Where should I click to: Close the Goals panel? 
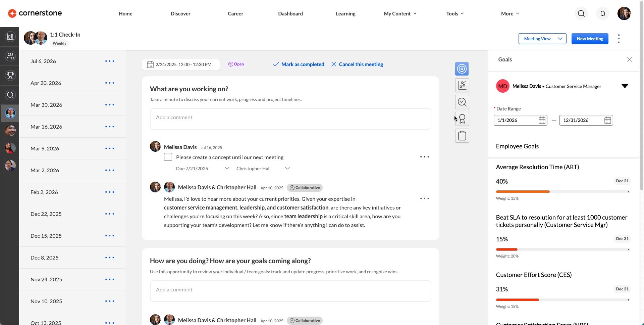coord(629,59)
